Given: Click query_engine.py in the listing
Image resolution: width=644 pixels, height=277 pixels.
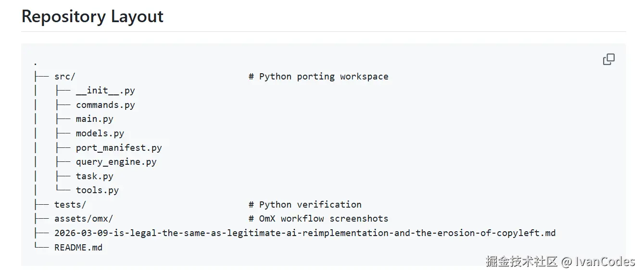Looking at the screenshot, I should pos(116,162).
